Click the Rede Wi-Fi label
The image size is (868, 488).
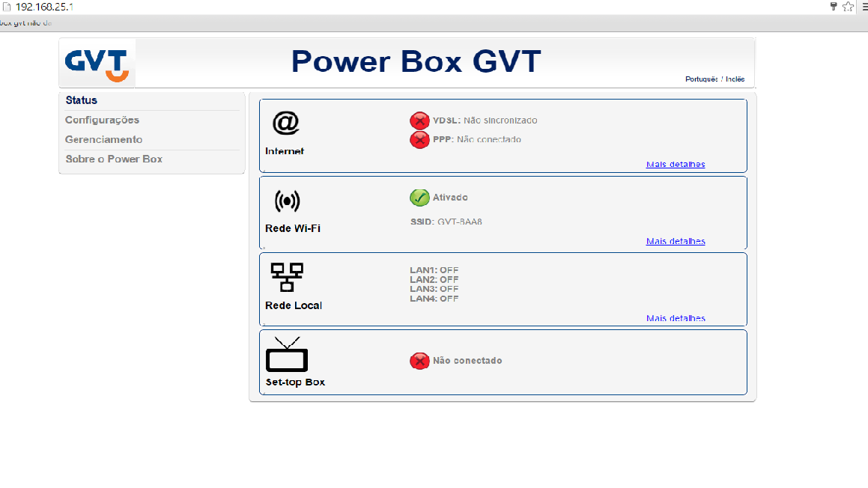(x=293, y=228)
